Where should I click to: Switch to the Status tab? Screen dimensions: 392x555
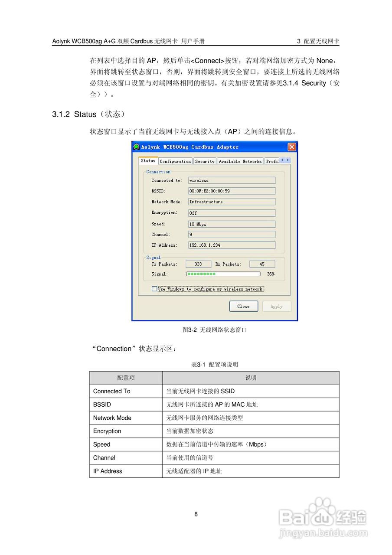(148, 161)
